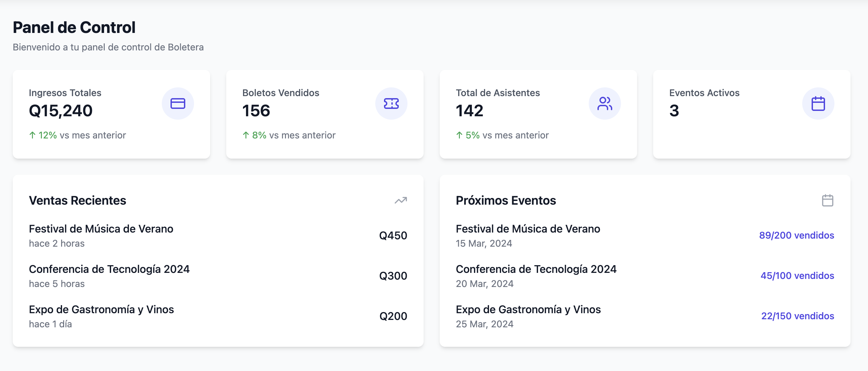Viewport: 868px width, 371px height.
Task: Open 89/200 vendidos for Festival de Música
Action: 797,236
